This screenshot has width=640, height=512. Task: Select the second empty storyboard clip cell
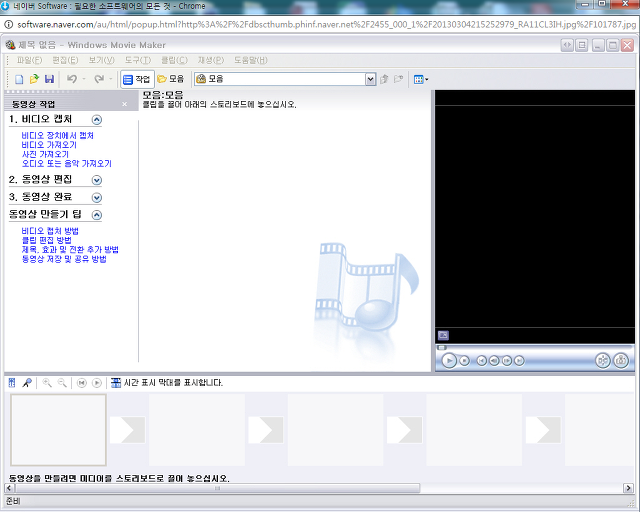pyautogui.click(x=197, y=430)
